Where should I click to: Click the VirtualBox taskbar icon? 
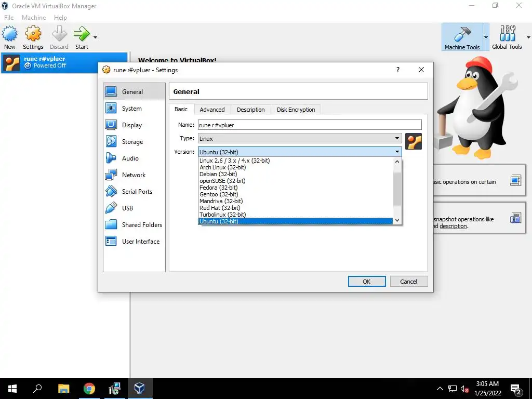click(x=139, y=389)
